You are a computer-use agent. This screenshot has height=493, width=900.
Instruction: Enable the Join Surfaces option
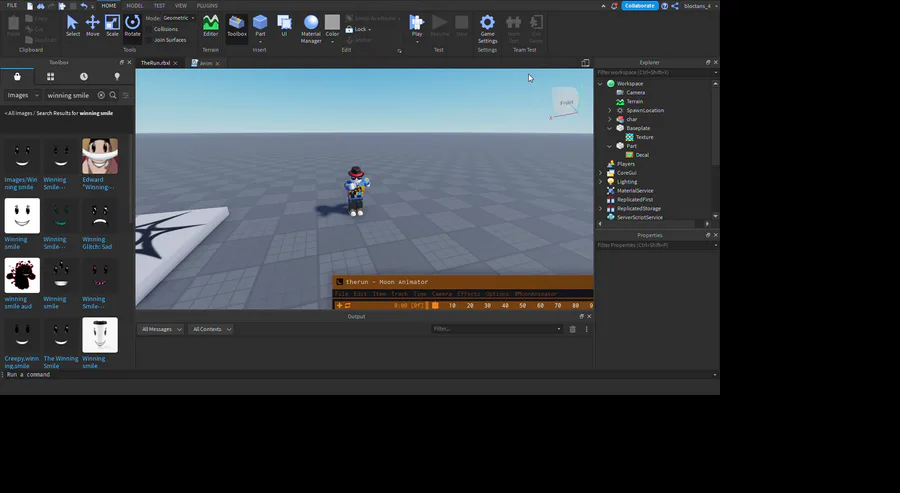[149, 40]
